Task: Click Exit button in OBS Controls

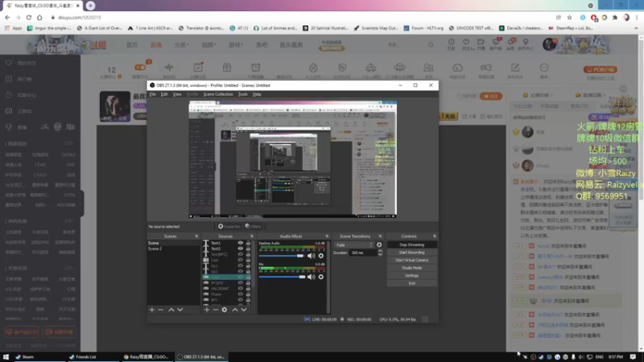Action: click(411, 284)
